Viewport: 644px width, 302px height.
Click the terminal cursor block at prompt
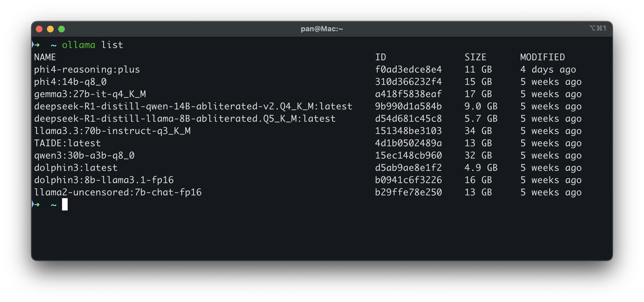point(65,204)
